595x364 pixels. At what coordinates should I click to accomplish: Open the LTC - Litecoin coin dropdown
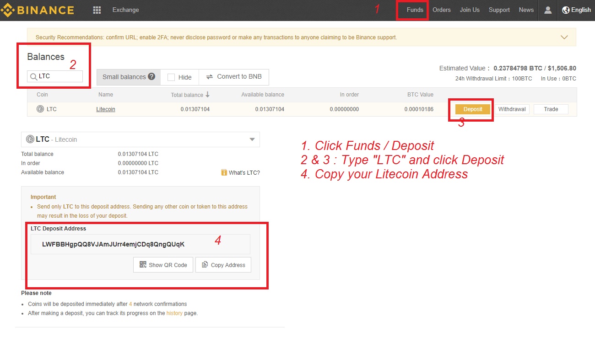141,139
